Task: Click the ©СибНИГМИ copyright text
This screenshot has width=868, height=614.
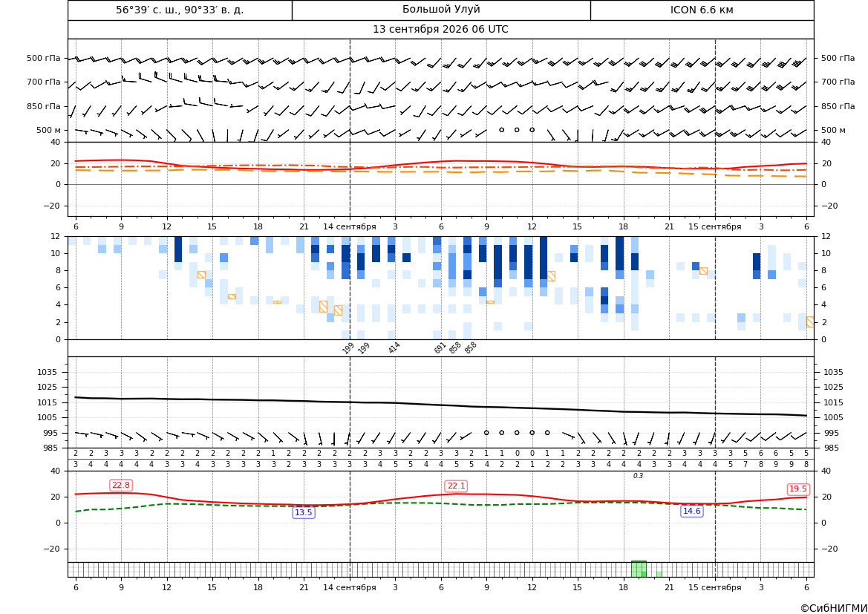Action: (834, 609)
